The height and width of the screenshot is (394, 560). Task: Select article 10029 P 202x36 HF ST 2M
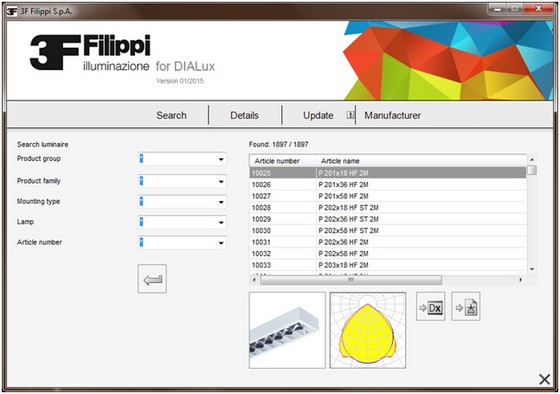[388, 219]
